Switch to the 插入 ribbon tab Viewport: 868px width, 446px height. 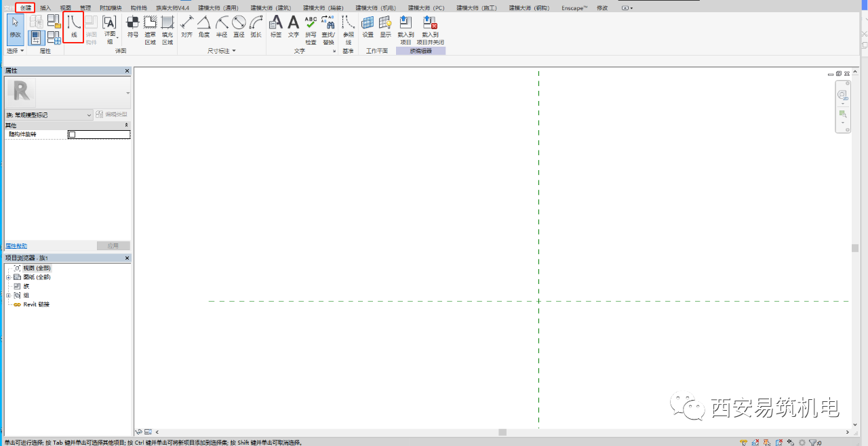45,7
